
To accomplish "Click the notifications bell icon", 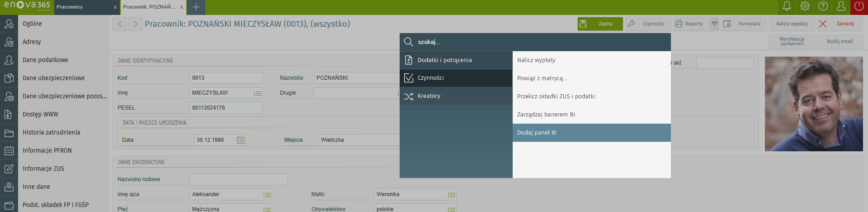I will (x=787, y=6).
